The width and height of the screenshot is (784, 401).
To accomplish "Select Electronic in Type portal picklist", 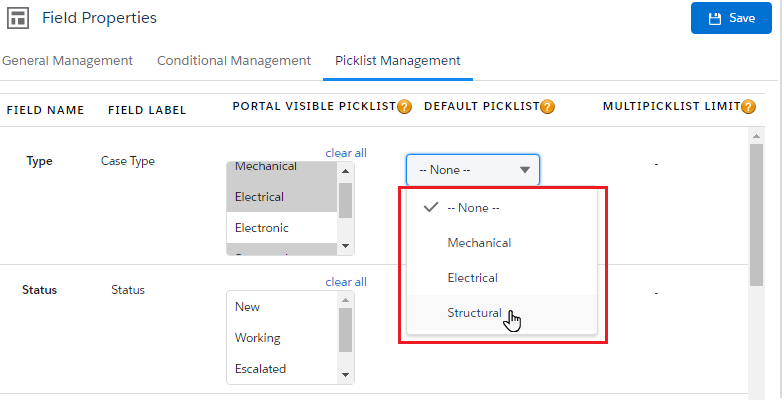I will pyautogui.click(x=262, y=228).
